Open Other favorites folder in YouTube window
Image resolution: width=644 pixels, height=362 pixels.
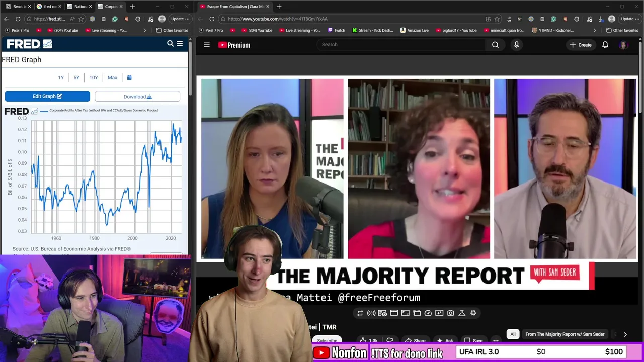[x=622, y=30]
